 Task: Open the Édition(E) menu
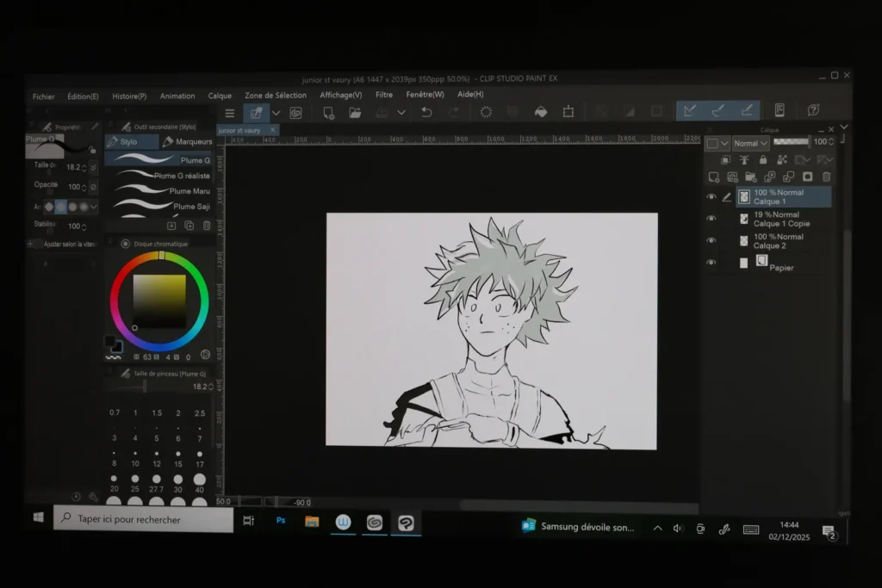(83, 96)
